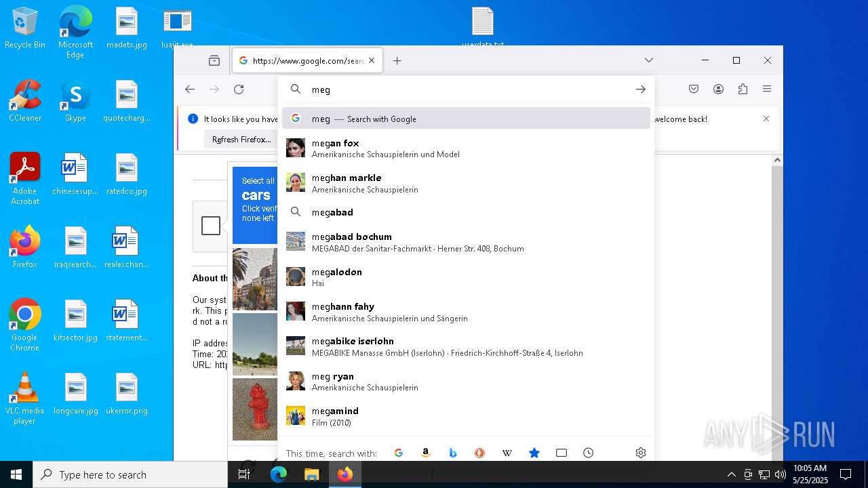The height and width of the screenshot is (488, 868).
Task: Select the madetx.jpg desktop file
Action: click(x=127, y=28)
